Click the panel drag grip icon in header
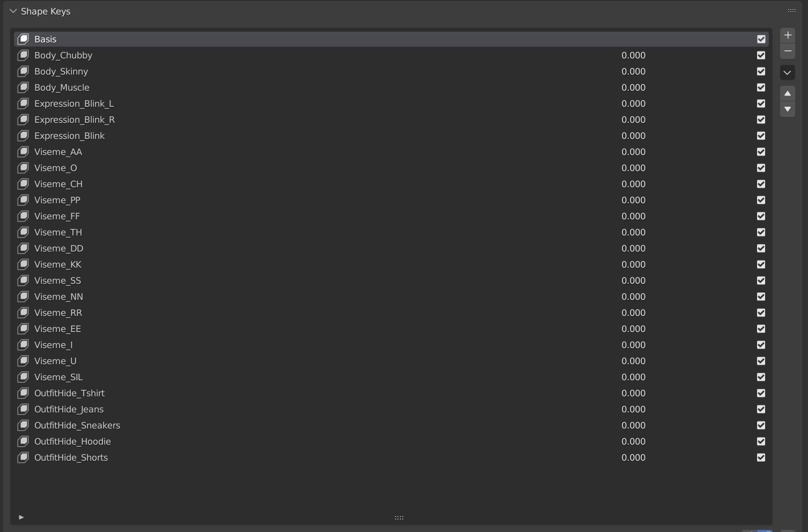Screen dimensions: 808x532 791,11
